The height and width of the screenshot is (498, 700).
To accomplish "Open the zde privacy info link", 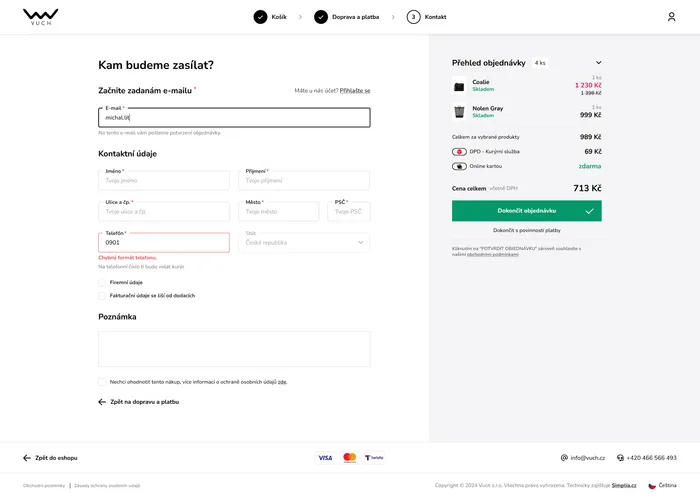I will click(x=282, y=382).
